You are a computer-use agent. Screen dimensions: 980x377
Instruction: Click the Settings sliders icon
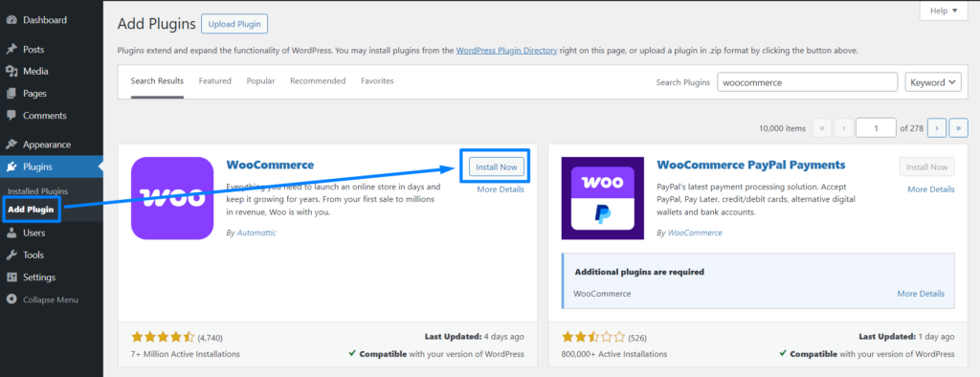point(11,277)
